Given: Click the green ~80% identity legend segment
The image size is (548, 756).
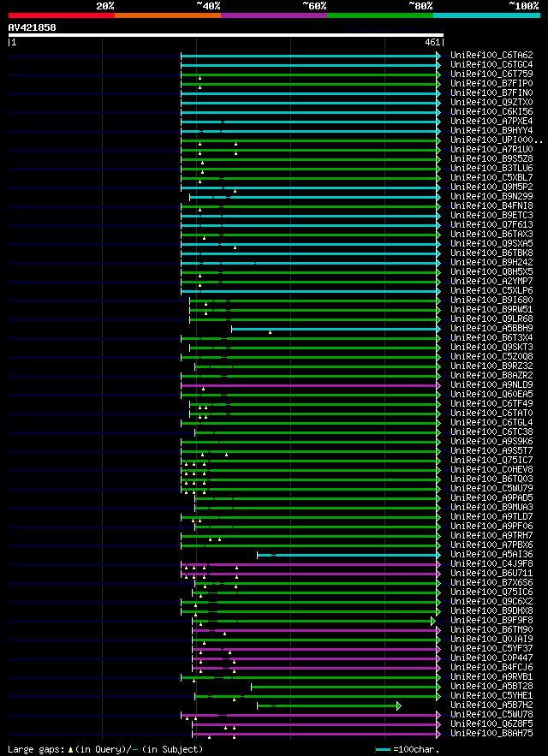Looking at the screenshot, I should pyautogui.click(x=380, y=15).
